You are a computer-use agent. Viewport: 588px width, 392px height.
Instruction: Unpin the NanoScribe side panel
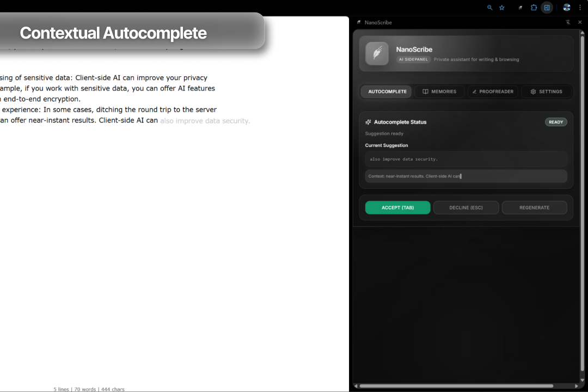(568, 22)
